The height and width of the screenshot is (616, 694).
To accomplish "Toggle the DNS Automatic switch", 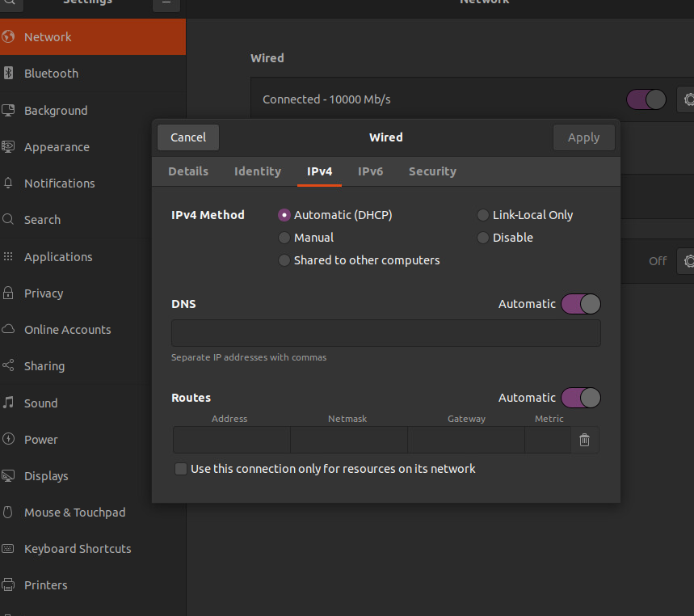I will tap(581, 304).
